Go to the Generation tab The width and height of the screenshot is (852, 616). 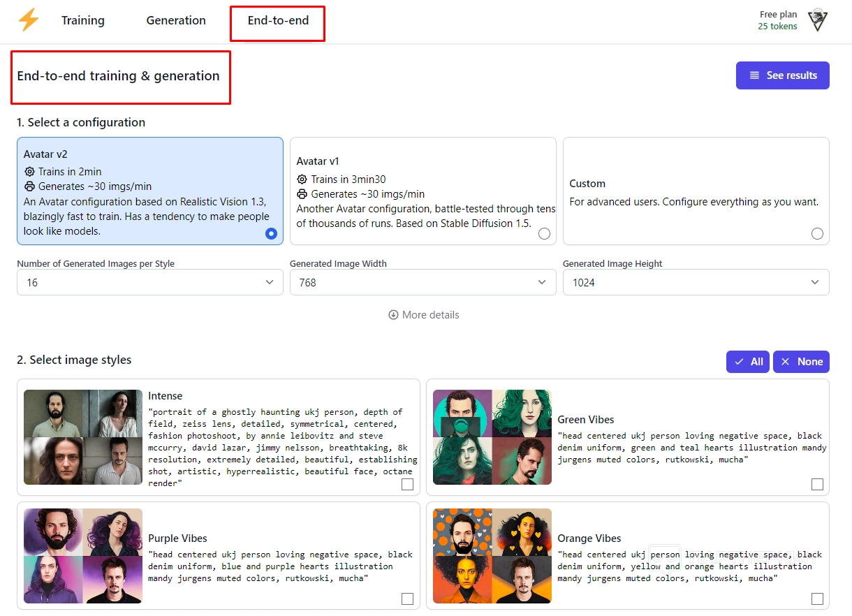pyautogui.click(x=176, y=21)
